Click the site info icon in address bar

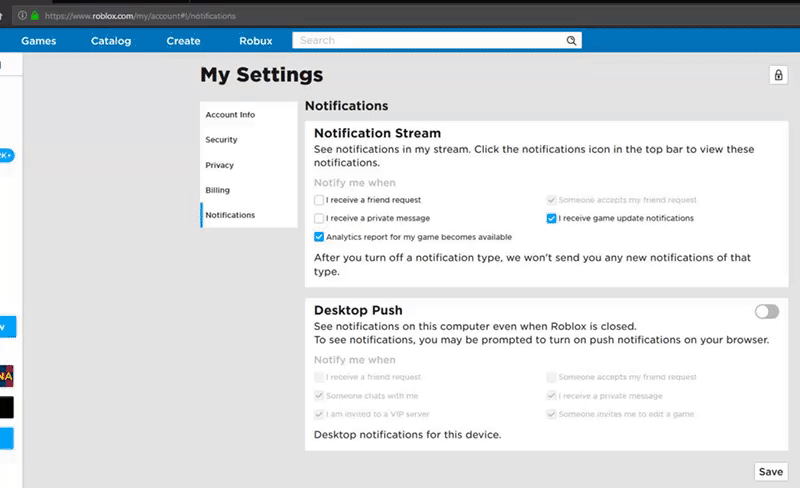22,15
